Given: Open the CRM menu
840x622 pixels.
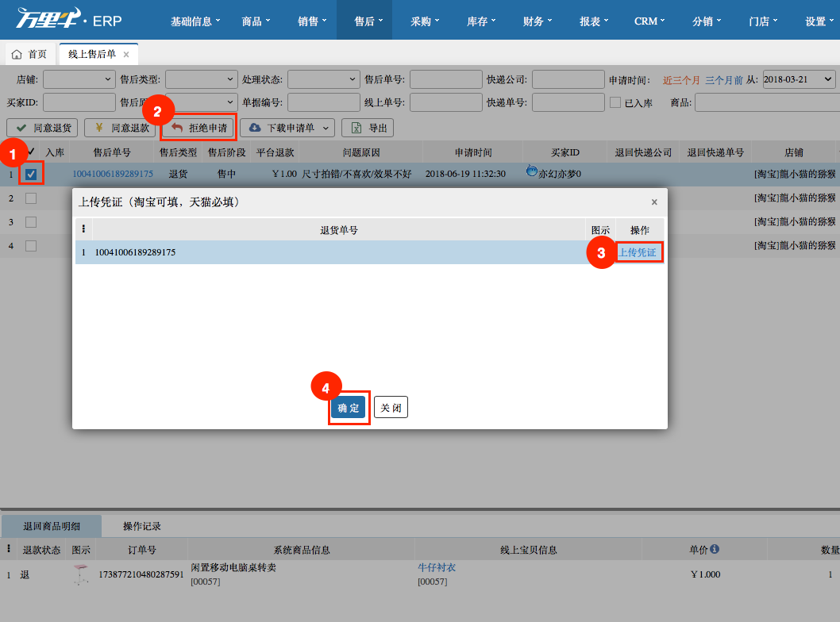Looking at the screenshot, I should (x=649, y=21).
